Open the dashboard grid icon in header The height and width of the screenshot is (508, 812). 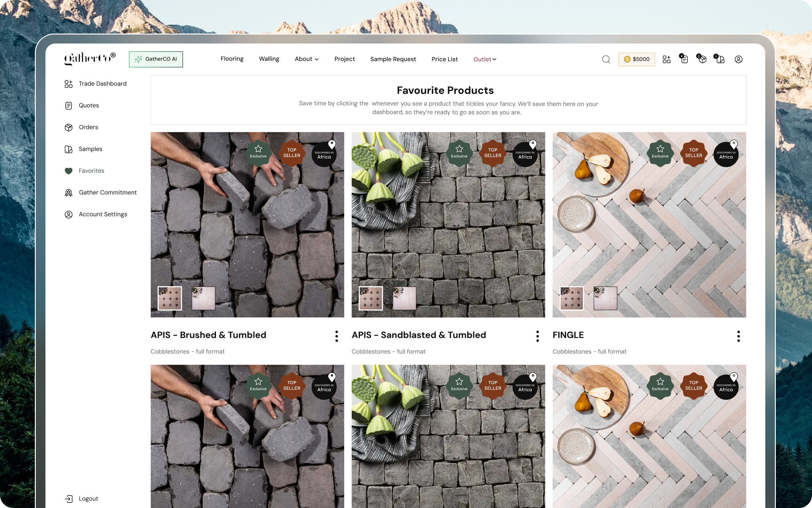[x=666, y=60]
